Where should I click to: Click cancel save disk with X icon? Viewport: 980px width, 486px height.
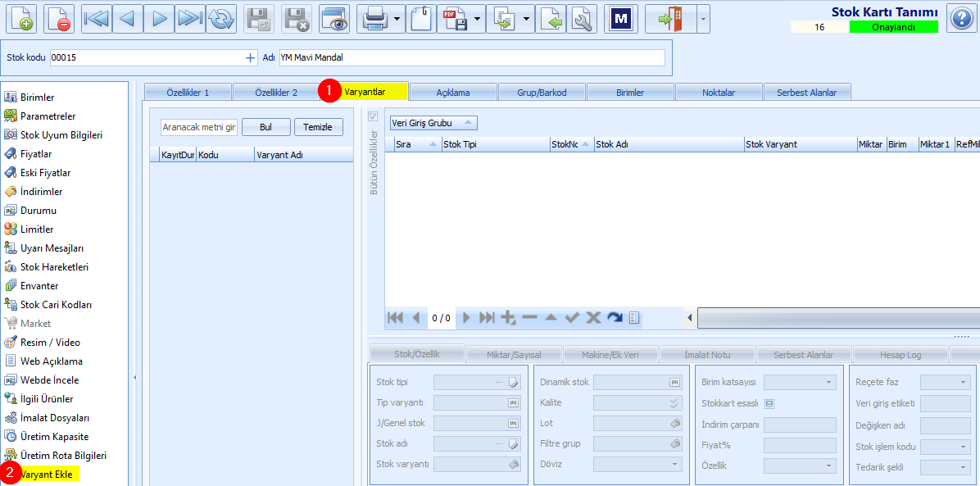(297, 18)
